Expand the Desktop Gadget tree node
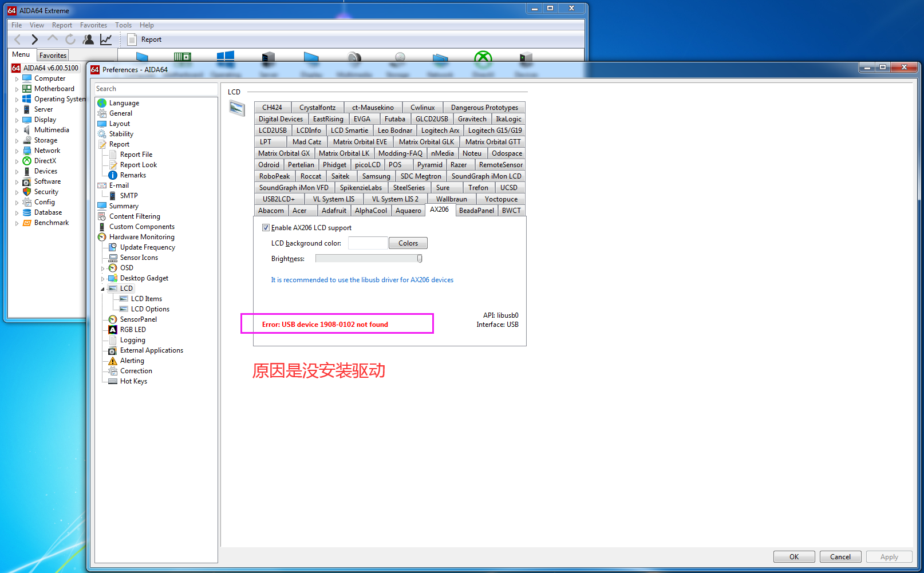Image resolution: width=924 pixels, height=573 pixels. click(x=103, y=279)
